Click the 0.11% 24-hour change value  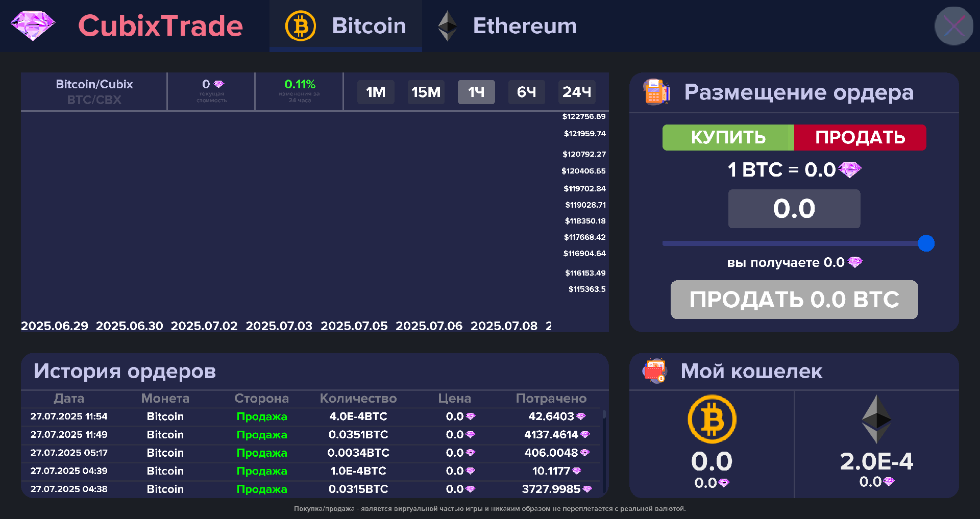pos(300,84)
